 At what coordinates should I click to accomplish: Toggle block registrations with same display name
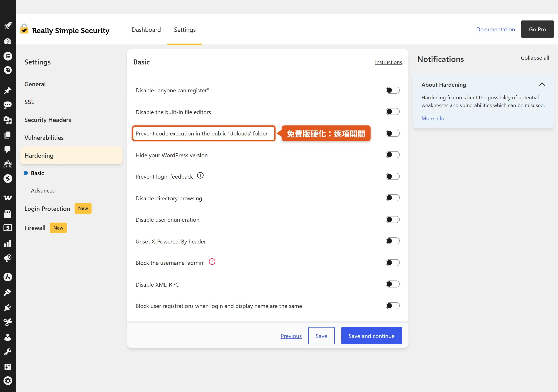pyautogui.click(x=393, y=306)
